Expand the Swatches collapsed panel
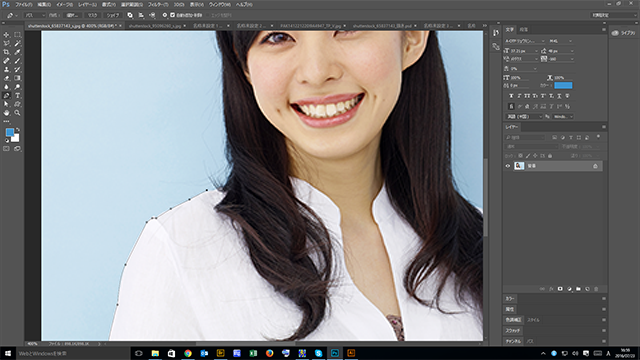Screen dimensions: 640x360 [513, 331]
